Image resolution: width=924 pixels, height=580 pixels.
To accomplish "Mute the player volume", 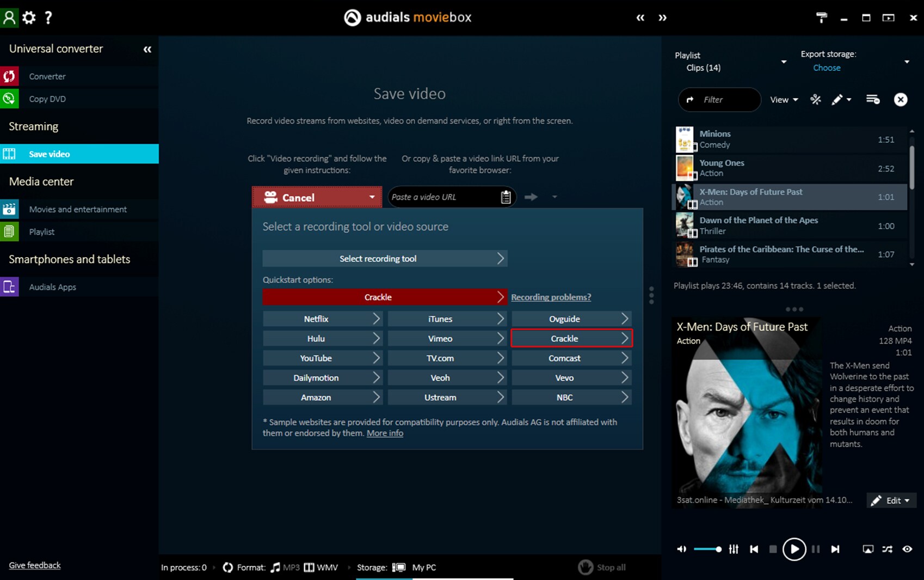I will tap(681, 549).
